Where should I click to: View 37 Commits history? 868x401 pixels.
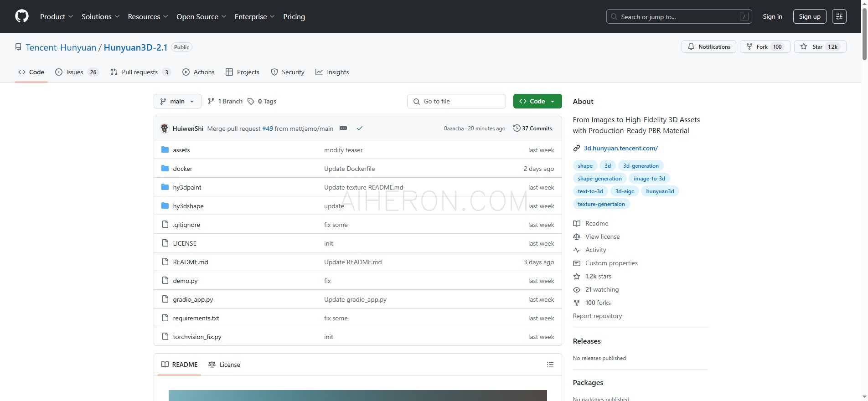532,129
